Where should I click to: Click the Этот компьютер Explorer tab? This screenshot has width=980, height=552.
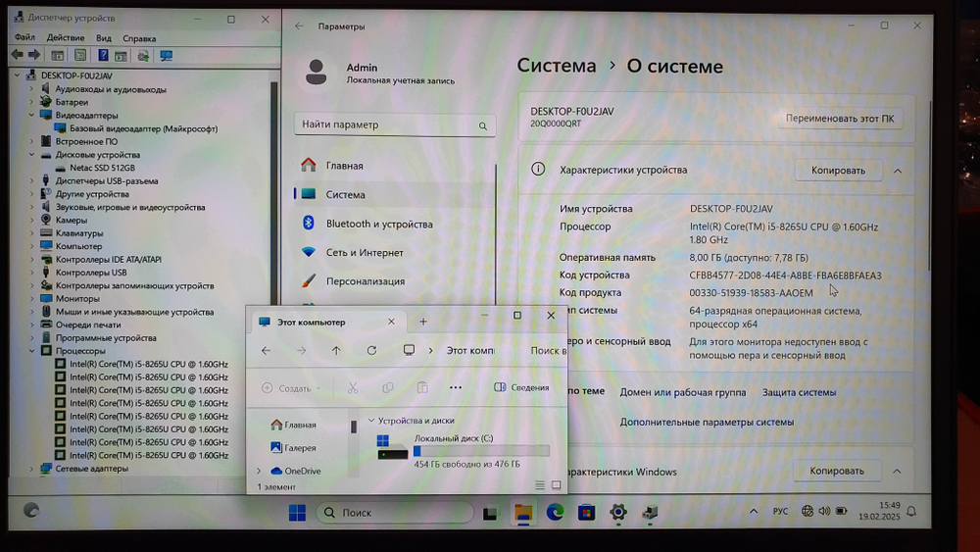tap(328, 322)
